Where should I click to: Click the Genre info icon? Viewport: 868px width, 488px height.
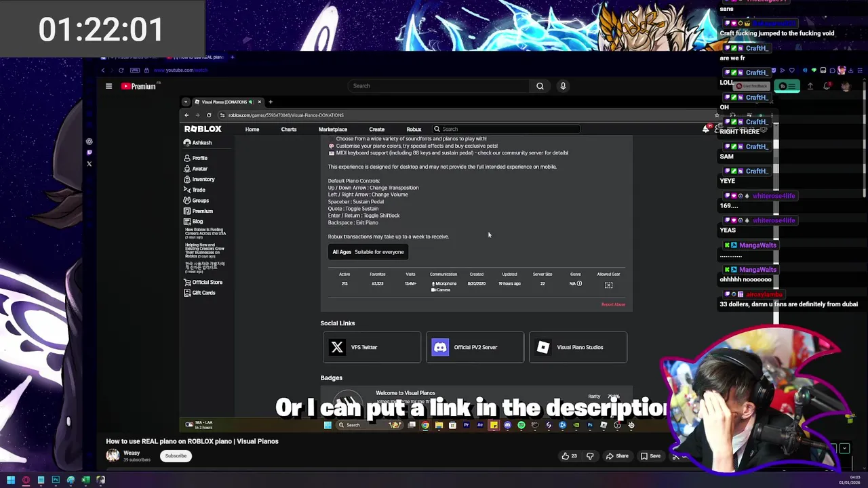tap(579, 283)
